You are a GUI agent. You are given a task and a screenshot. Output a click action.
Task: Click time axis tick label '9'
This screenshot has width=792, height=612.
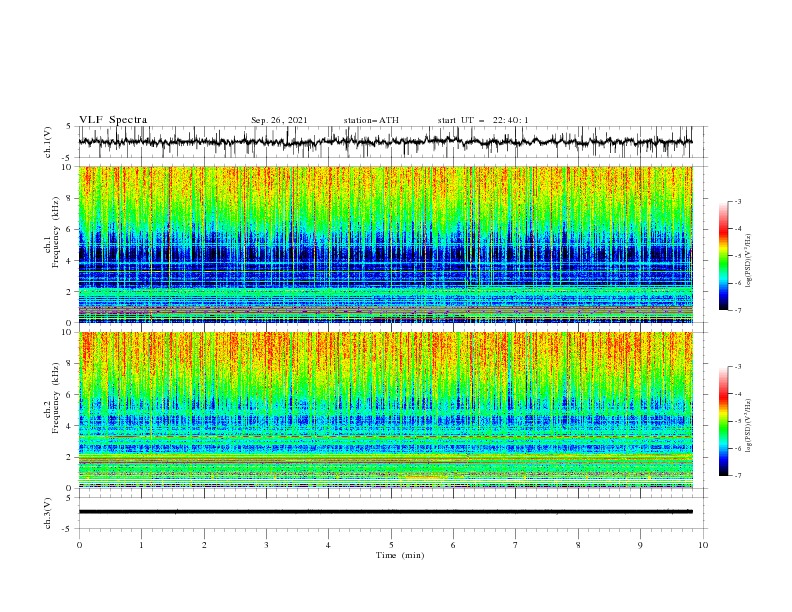(x=640, y=545)
